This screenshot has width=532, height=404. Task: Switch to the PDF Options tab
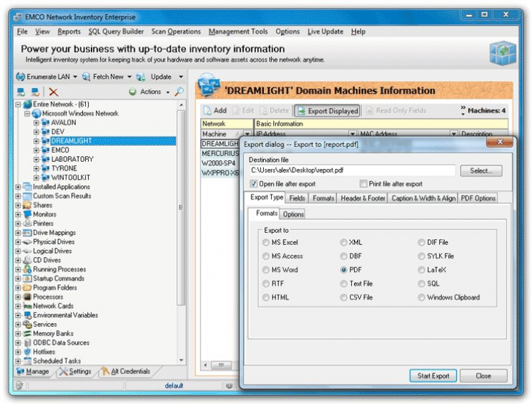(478, 198)
